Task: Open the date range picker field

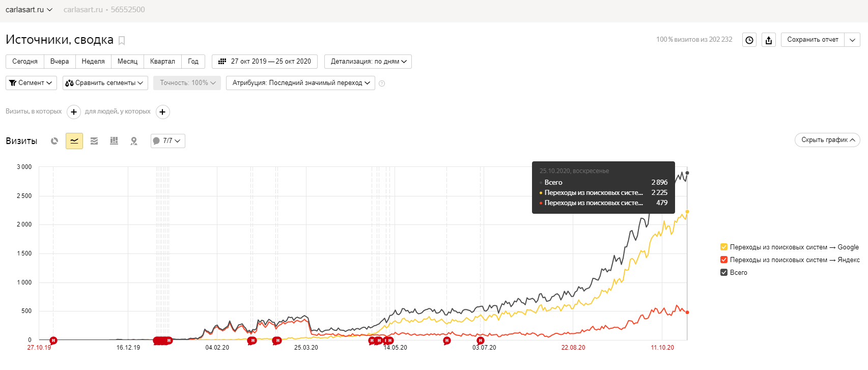Action: pos(265,62)
